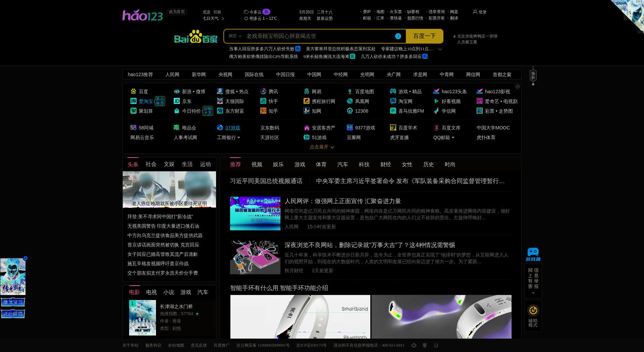Click the 搜狐·热点 icon
This screenshot has height=352, width=644.
point(220,91)
